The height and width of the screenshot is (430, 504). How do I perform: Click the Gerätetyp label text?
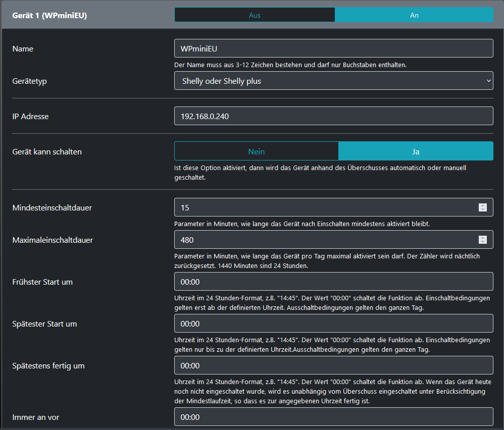pos(29,81)
